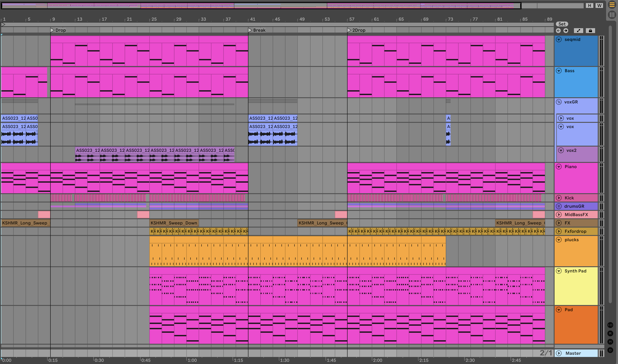This screenshot has width=618, height=364.
Task: Click the W optimize-width button
Action: tap(599, 6)
